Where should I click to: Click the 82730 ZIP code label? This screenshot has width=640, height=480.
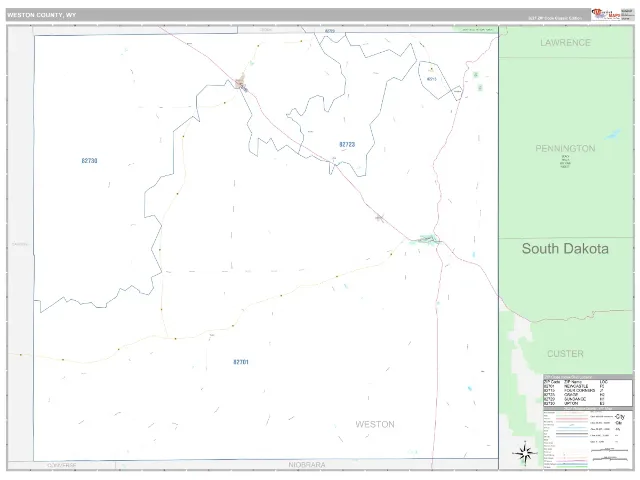point(89,161)
